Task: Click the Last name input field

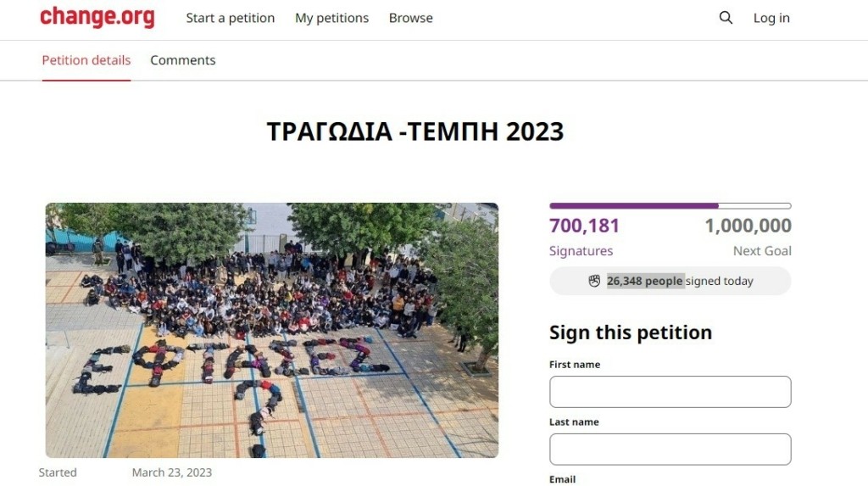Action: point(670,450)
